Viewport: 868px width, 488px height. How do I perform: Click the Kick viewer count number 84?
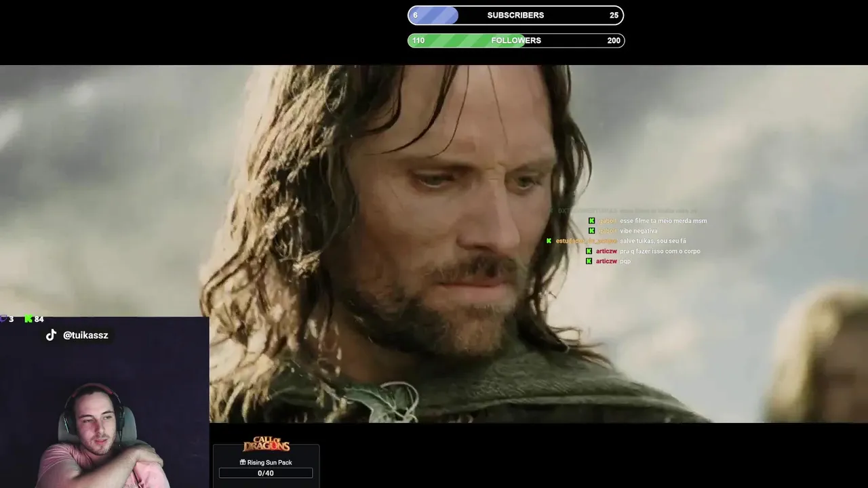(x=39, y=319)
